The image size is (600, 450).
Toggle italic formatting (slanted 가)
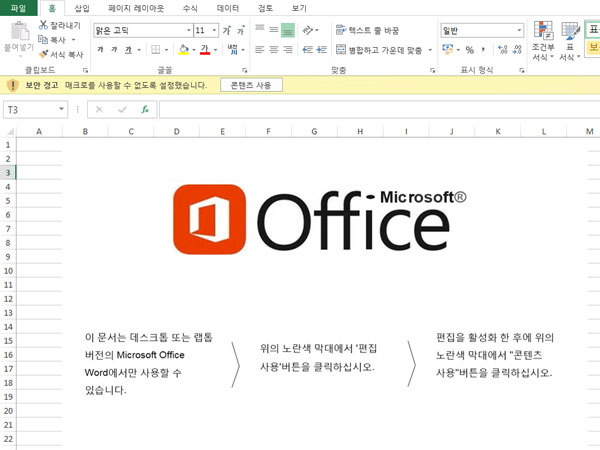tap(114, 49)
